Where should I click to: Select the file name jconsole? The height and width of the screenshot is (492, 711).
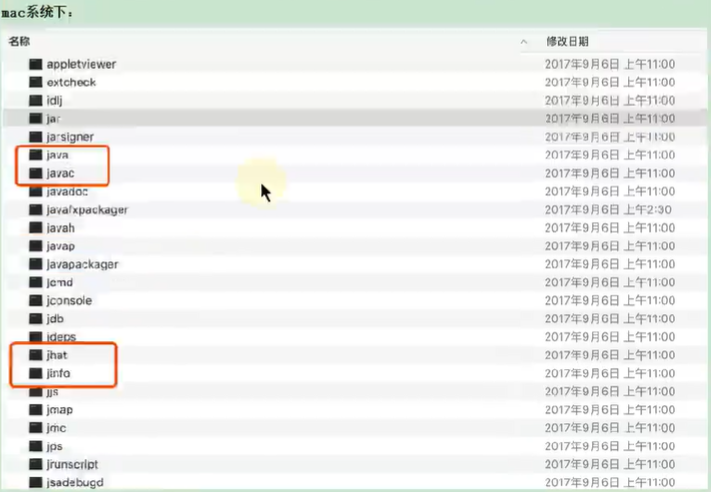[x=69, y=300]
